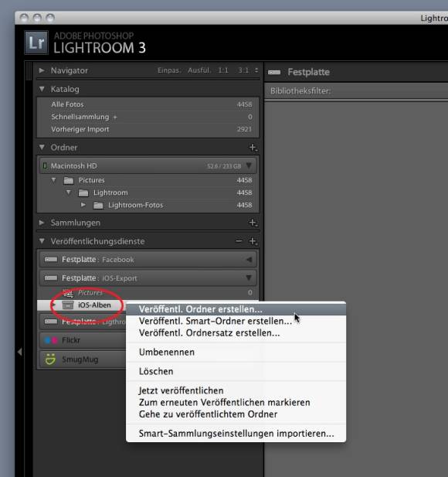Screen dimensions: 448x477
Task: Set Navigator zoom to 1:1
Action: tap(223, 70)
